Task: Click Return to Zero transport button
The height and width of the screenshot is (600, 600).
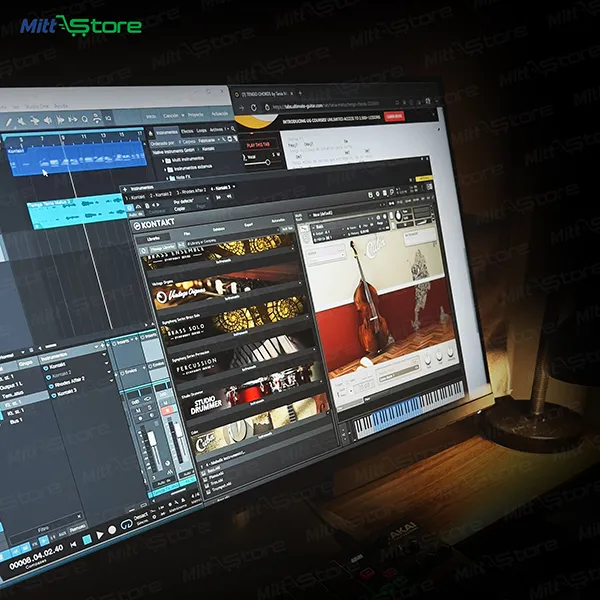Action: coord(73,544)
